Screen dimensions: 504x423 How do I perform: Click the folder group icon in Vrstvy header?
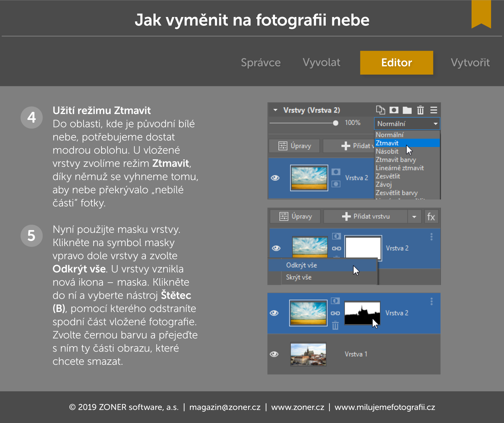pos(407,110)
